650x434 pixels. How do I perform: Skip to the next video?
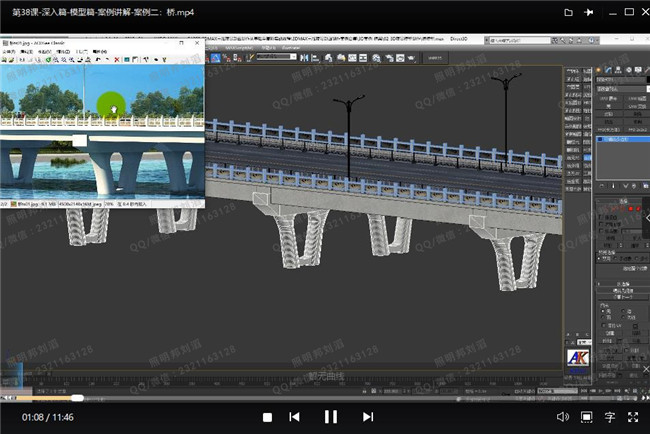coord(368,417)
